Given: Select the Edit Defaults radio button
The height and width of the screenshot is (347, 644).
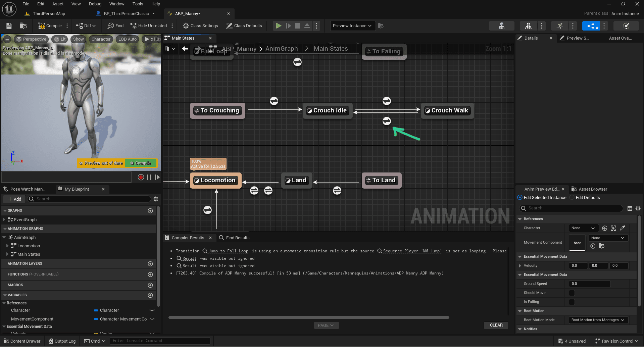Looking at the screenshot, I should pos(572,198).
